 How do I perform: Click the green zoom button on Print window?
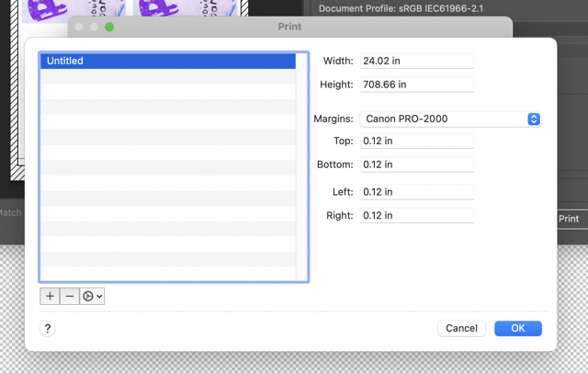pos(109,28)
